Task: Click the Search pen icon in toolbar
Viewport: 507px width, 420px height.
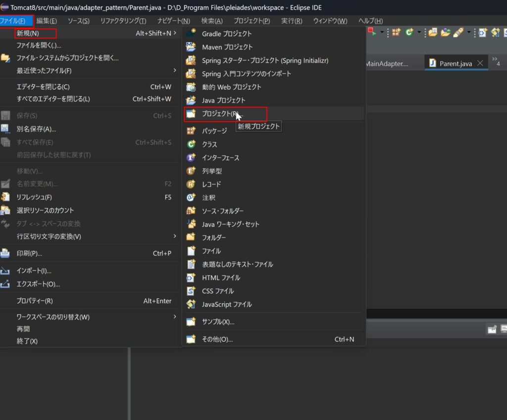Action: click(x=458, y=32)
